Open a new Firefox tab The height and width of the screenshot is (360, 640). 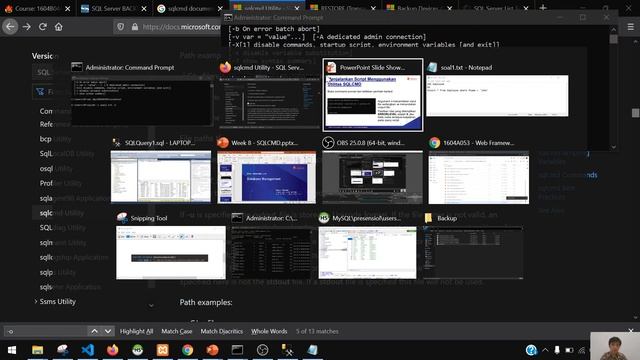point(543,8)
